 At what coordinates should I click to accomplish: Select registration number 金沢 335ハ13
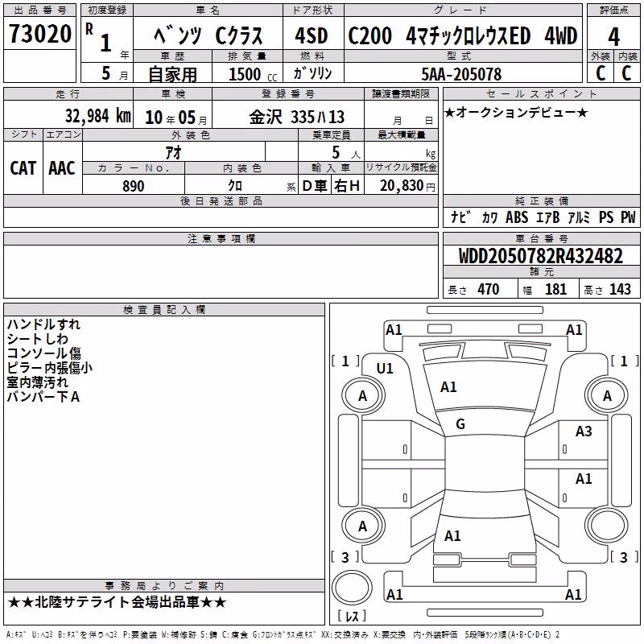296,117
